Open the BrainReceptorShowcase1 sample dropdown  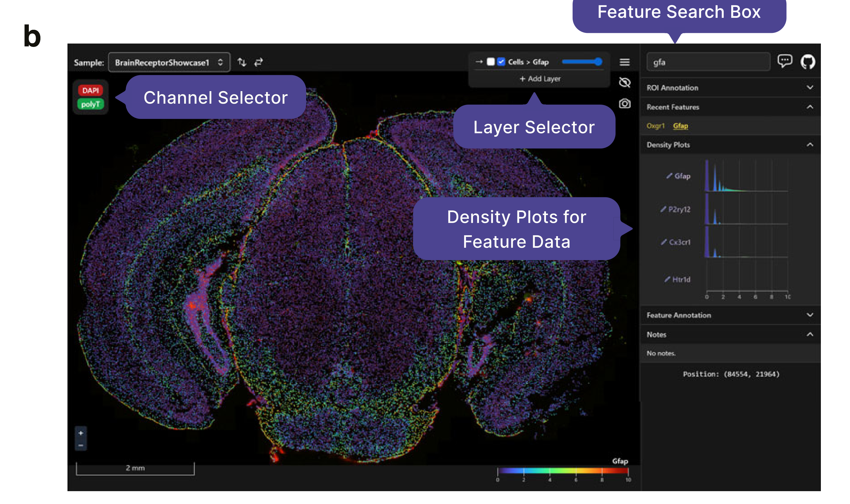pyautogui.click(x=169, y=62)
